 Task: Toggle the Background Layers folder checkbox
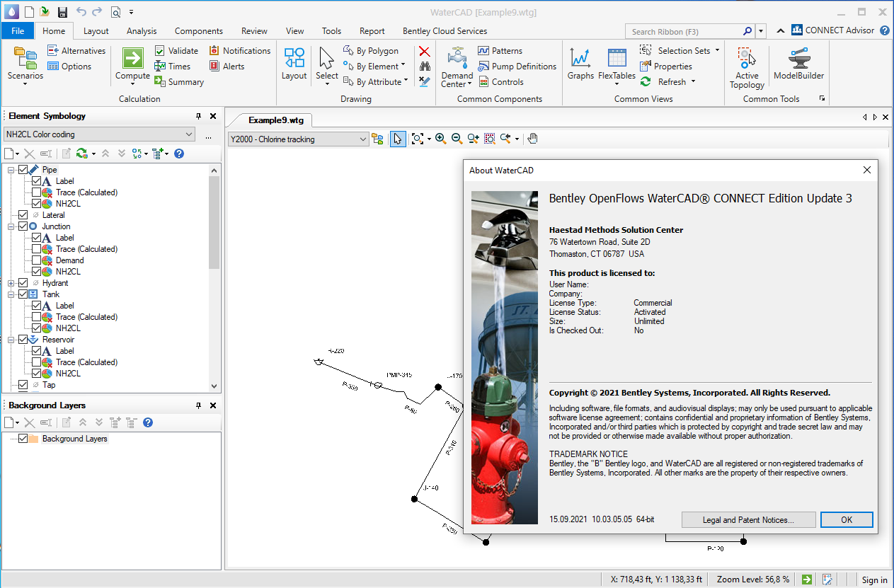click(x=23, y=439)
